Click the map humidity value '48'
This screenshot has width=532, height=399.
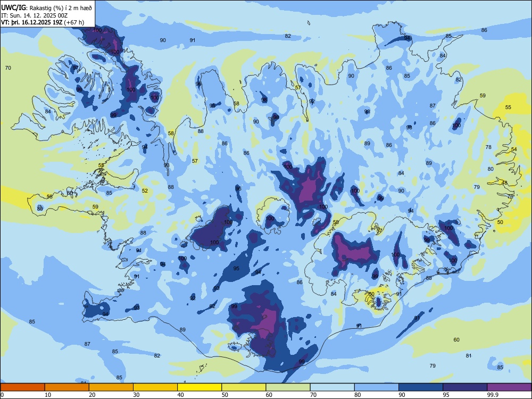click(504, 183)
